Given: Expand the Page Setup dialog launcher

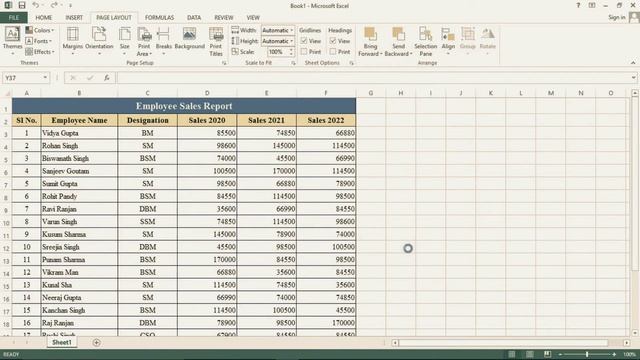Looking at the screenshot, I should [x=224, y=63].
